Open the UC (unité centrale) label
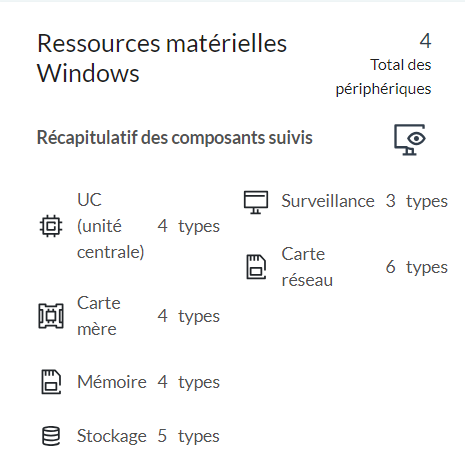This screenshot has height=475, width=465. 110,226
